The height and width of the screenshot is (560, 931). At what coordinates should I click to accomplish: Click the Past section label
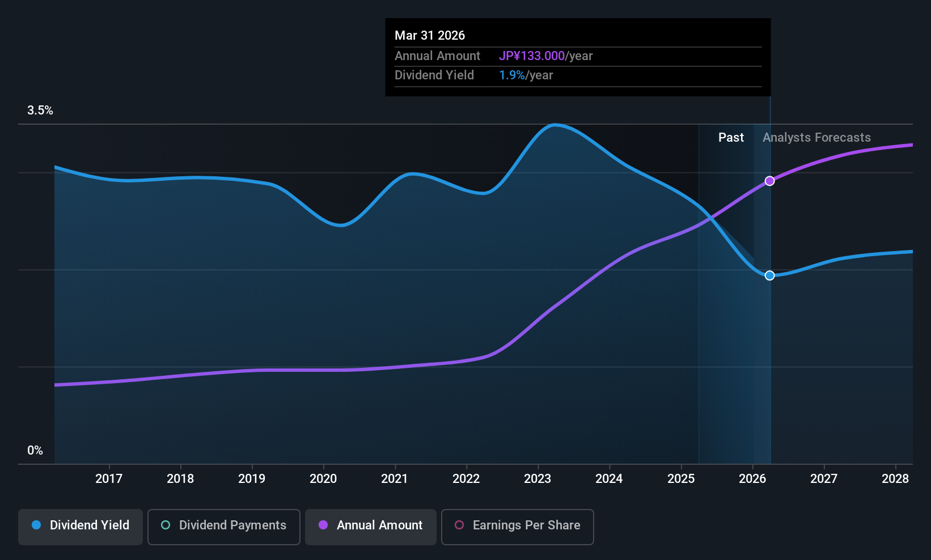coord(731,137)
